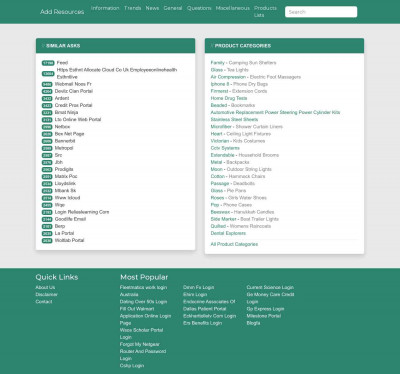Open Phone Dry Bags category
The width and height of the screenshot is (400, 374).
(x=250, y=84)
